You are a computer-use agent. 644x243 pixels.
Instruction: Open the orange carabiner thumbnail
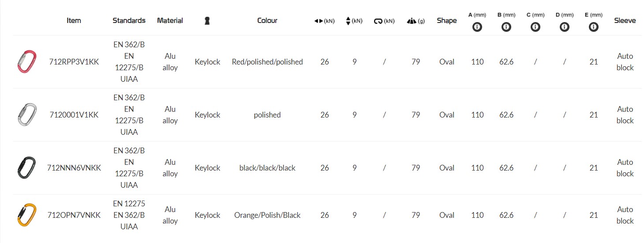click(26, 215)
